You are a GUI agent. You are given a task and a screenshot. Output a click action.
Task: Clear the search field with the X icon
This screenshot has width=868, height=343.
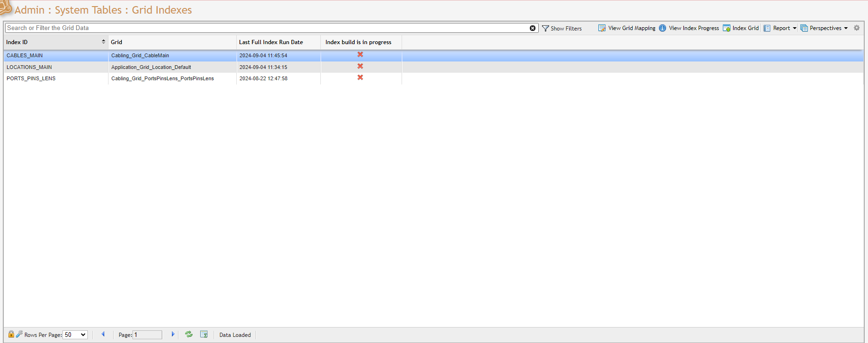pos(533,28)
